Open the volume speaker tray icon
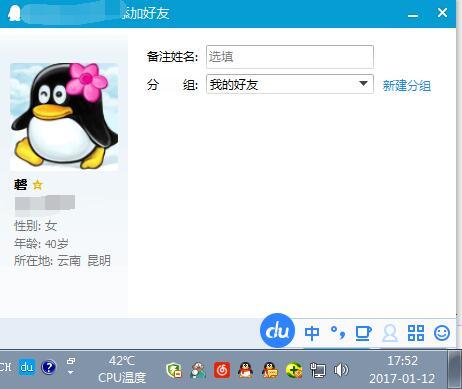The width and height of the screenshot is (462, 389). (x=341, y=370)
